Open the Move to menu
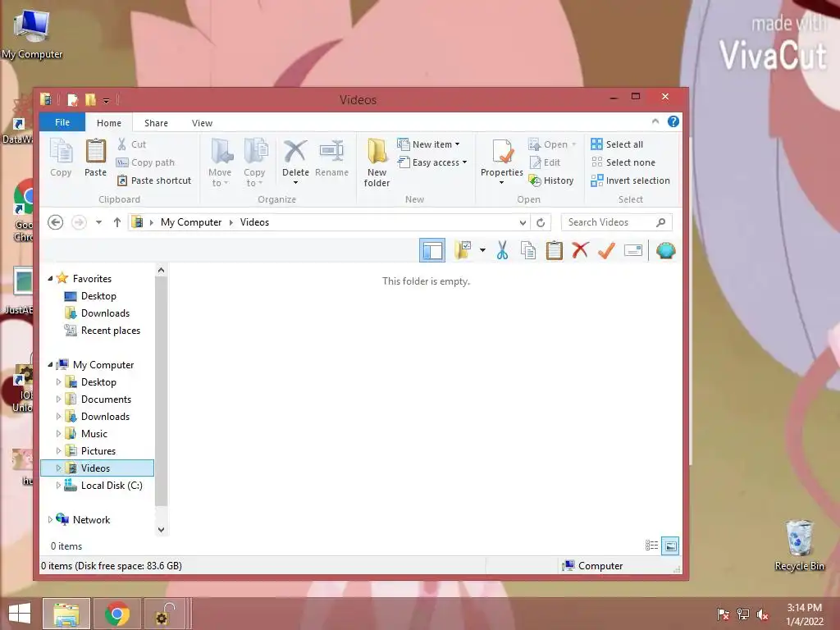 (220, 162)
